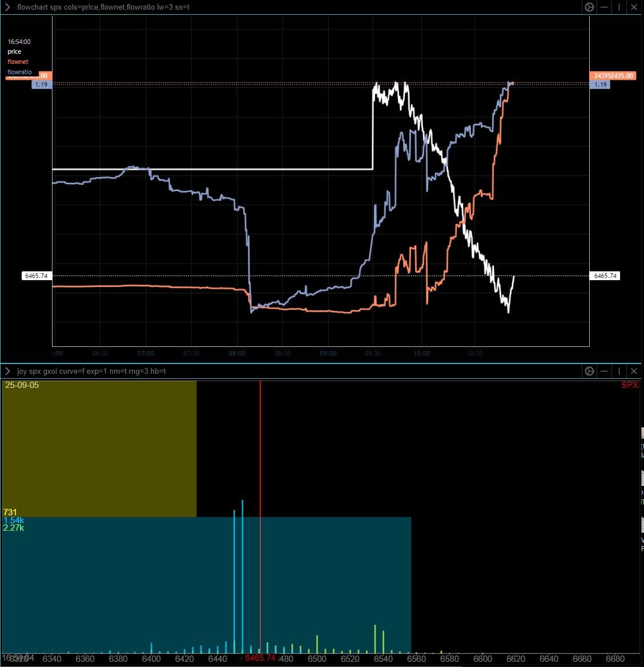Expand the flowchart command chevron
This screenshot has height=667, width=644.
(x=8, y=7)
